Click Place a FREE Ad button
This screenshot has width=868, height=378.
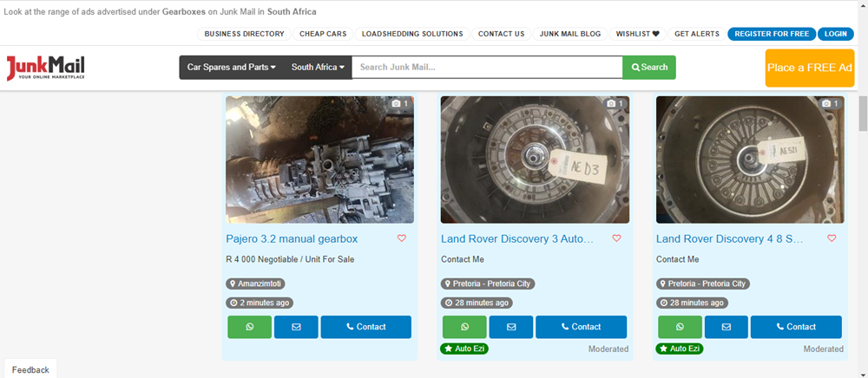[x=809, y=68]
